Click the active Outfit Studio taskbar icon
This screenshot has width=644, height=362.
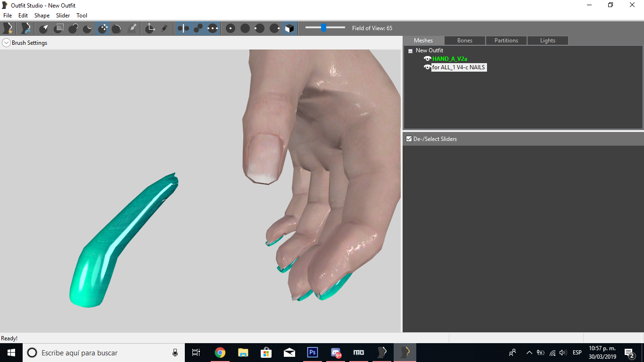[x=405, y=353]
